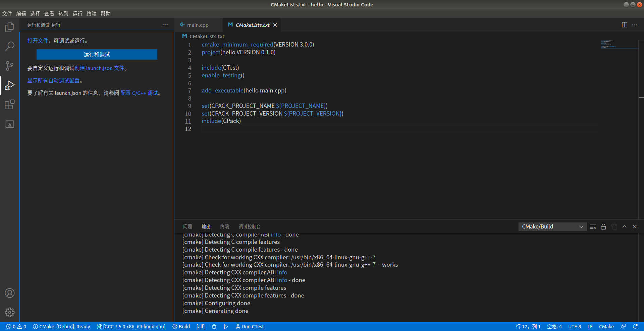
Task: Place cursor on empty line 12 in editor
Action: click(x=399, y=129)
